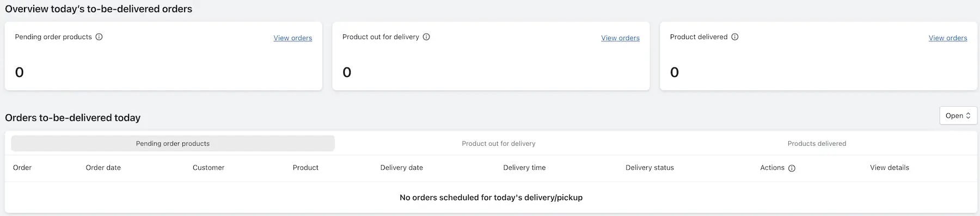Click the Delivery time column header

coord(524,168)
